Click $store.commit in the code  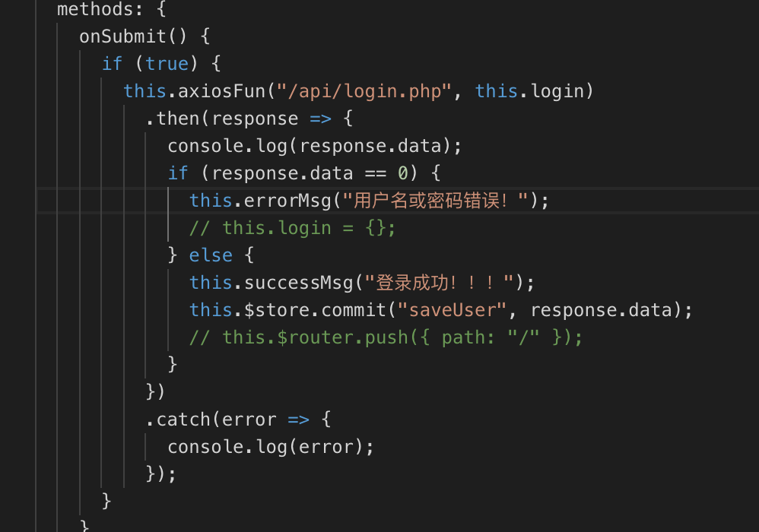tap(315, 309)
